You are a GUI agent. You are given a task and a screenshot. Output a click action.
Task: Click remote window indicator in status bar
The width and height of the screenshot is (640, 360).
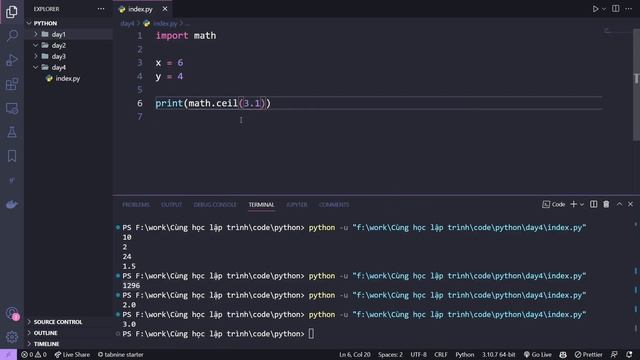pyautogui.click(x=8, y=354)
